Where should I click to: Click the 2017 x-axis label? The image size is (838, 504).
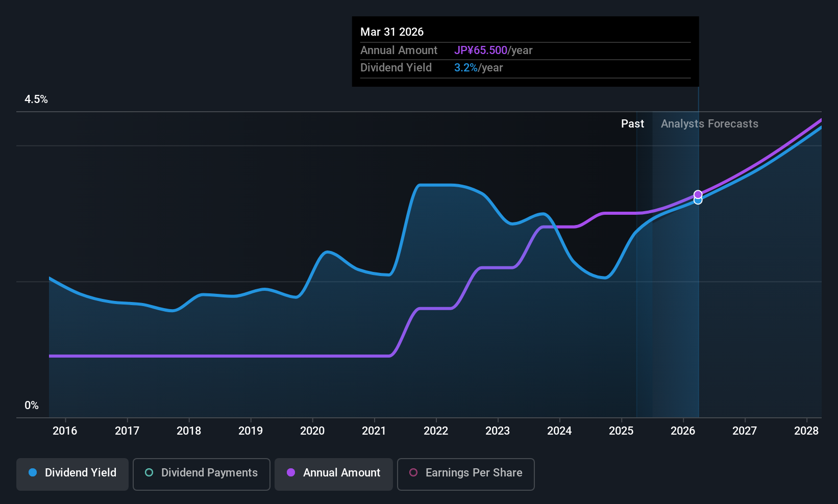click(x=127, y=431)
